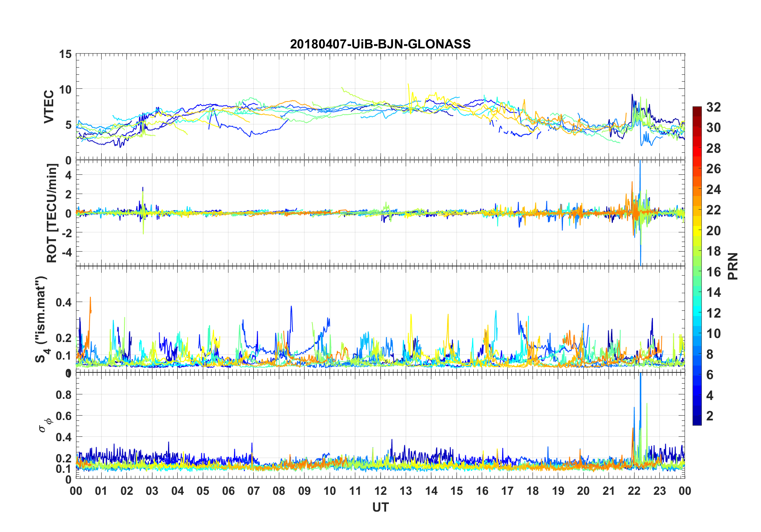Click hour 23 on the UT axis
This screenshot has height=532, width=761.
click(660, 491)
